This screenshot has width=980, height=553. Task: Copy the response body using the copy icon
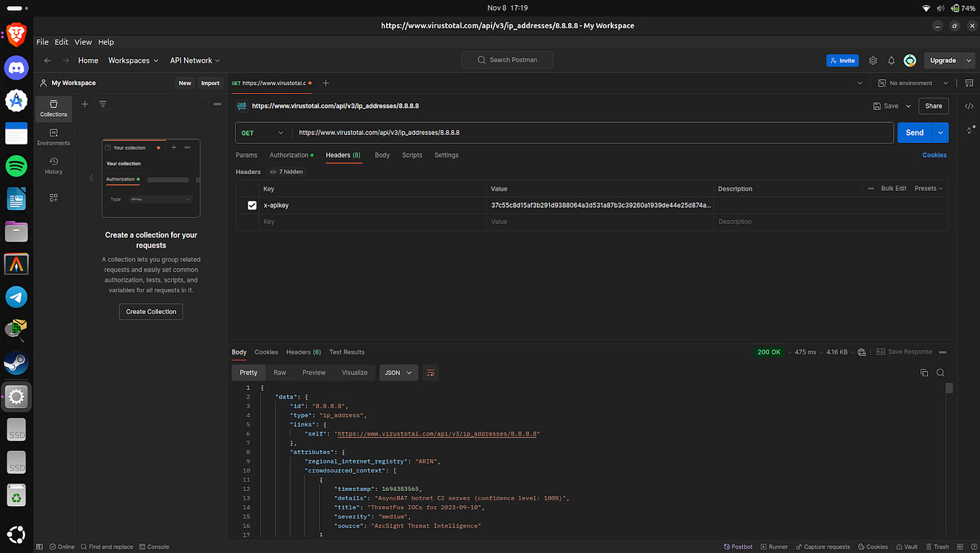pos(924,373)
